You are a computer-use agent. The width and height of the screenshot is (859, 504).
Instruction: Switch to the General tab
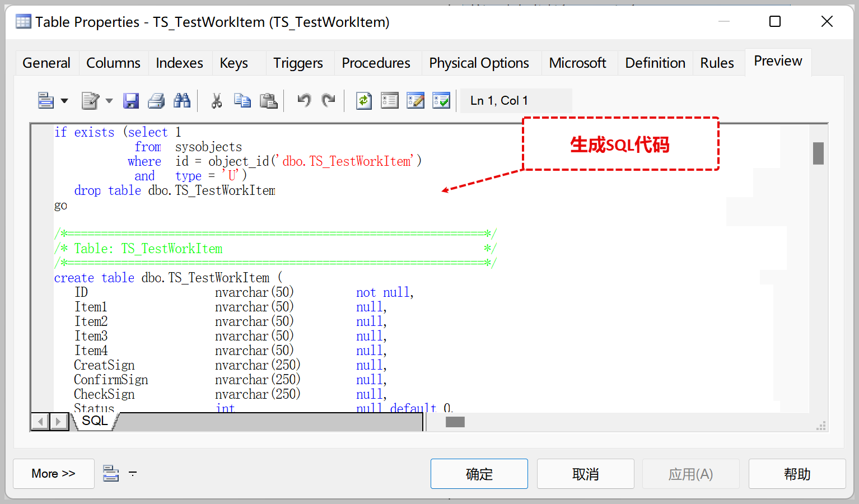pos(46,63)
